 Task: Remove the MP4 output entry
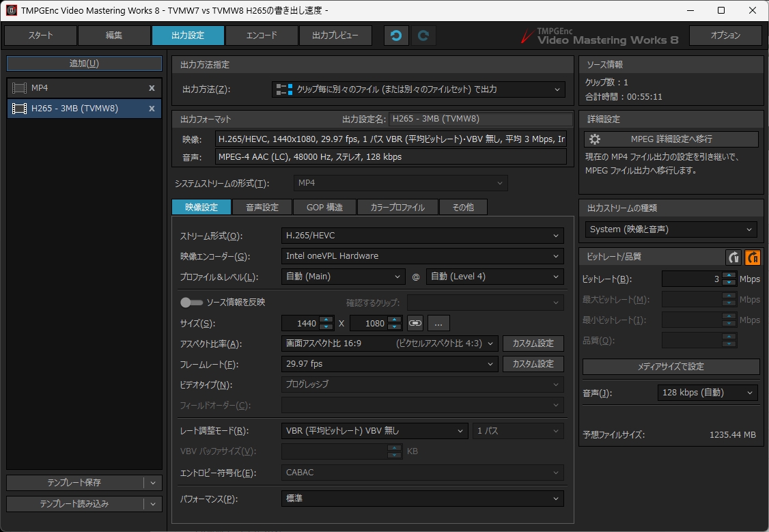click(x=152, y=88)
